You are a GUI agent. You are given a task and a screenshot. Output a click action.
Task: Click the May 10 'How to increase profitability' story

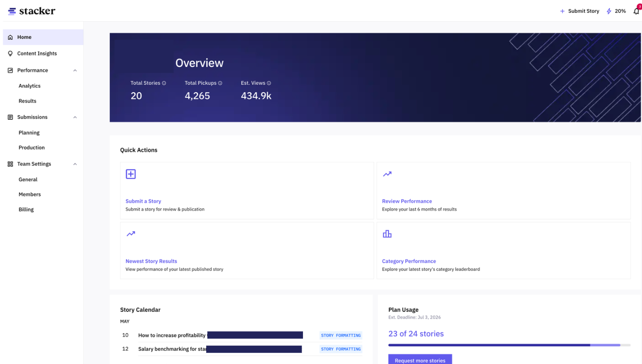point(220,335)
